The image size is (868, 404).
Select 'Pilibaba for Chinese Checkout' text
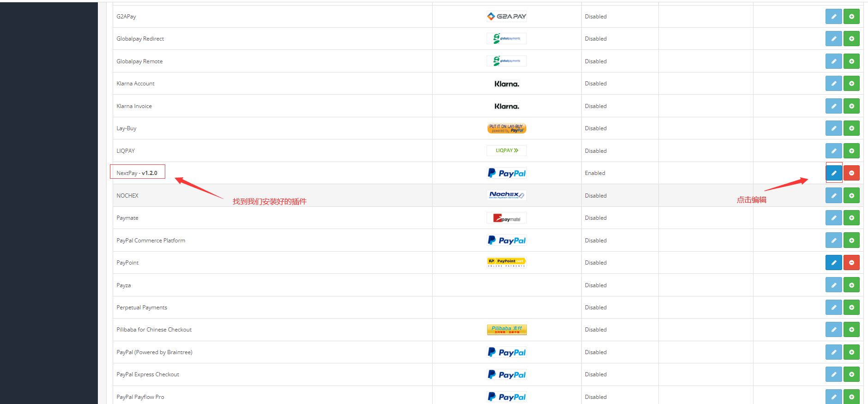point(154,330)
